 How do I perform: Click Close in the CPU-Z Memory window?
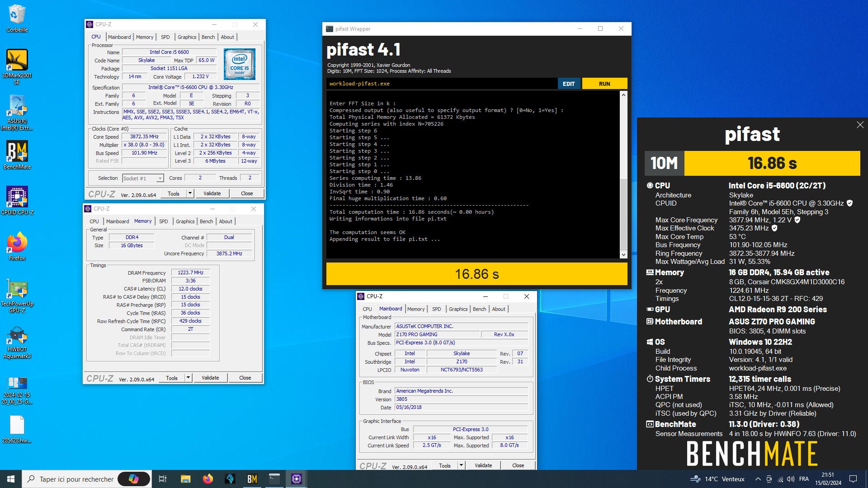pyautogui.click(x=245, y=378)
